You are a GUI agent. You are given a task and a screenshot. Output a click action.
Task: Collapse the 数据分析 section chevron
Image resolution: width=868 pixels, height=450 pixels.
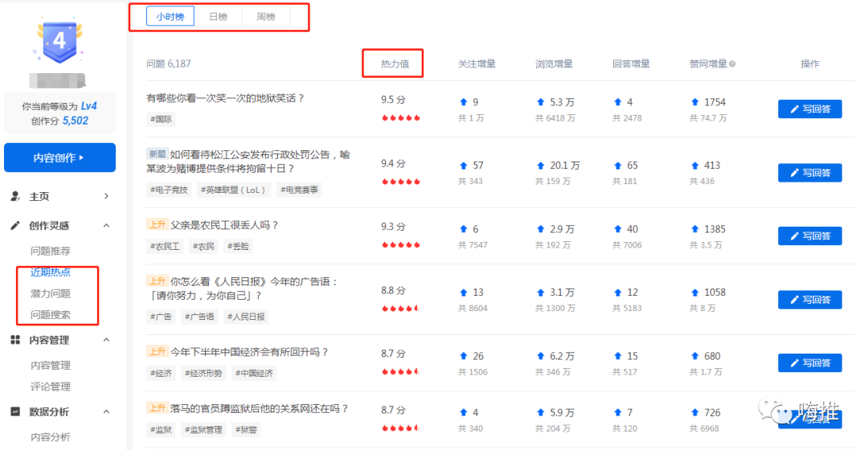point(106,411)
